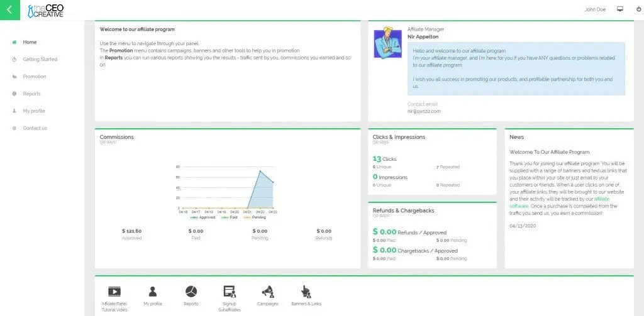This screenshot has width=644, height=316.
Task: Expand the Reports sidebar menu
Action: 31,94
